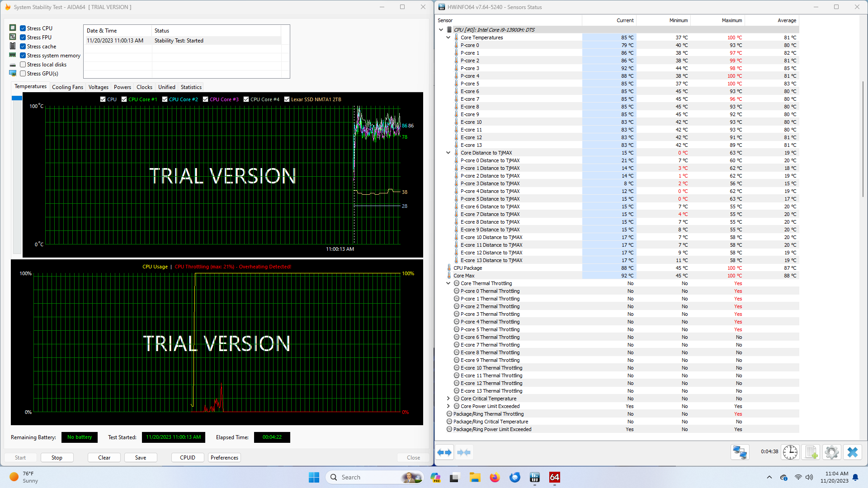Open AIDA64 Preferences

(x=224, y=458)
